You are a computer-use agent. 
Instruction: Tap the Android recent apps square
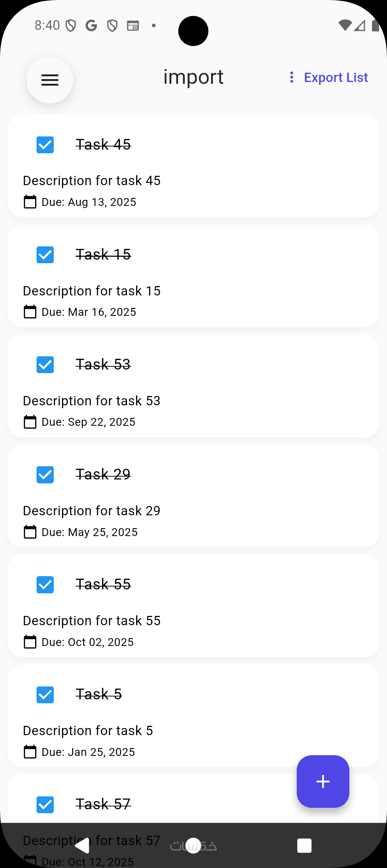[x=304, y=846]
